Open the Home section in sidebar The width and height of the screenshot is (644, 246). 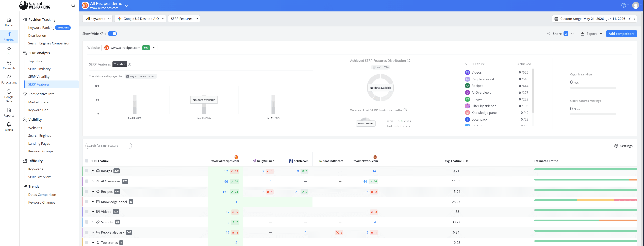pos(9,22)
